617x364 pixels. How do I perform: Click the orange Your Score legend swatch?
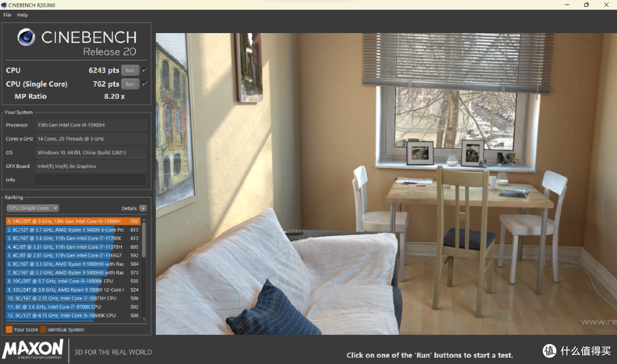pos(9,329)
